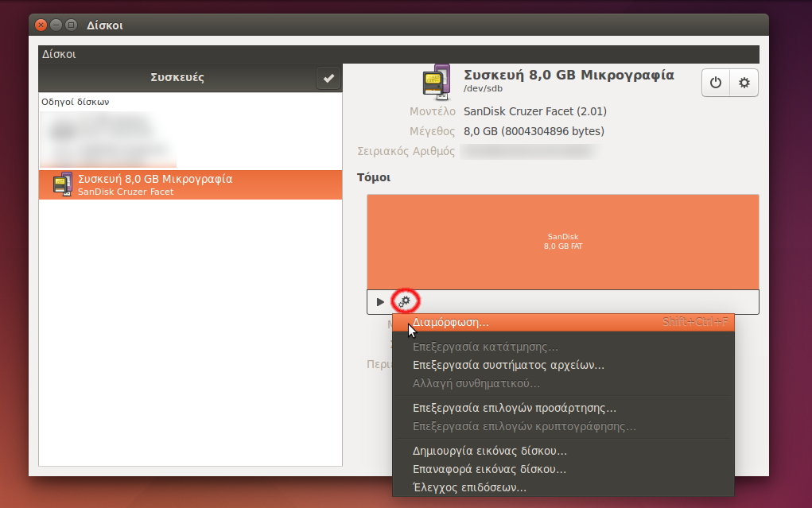812x508 pixels.
Task: Open the drive options gear menu
Action: pos(744,83)
